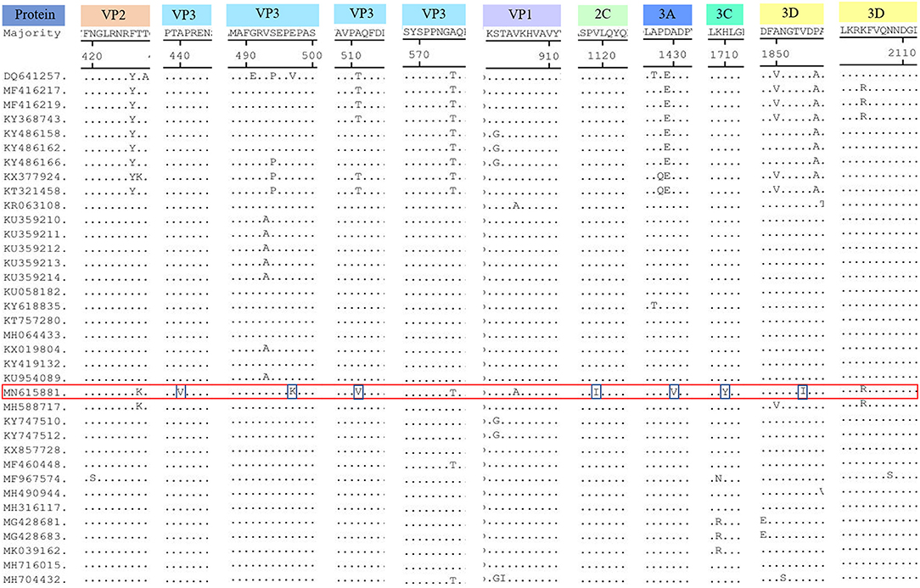Viewport: 920px width, 588px height.
Task: Click ruler position 2110
Action: tap(902, 53)
